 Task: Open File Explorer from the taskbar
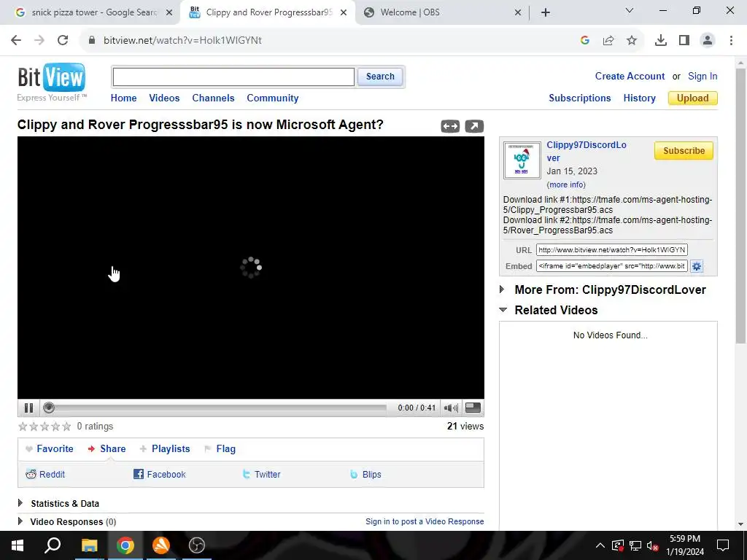(x=89, y=545)
